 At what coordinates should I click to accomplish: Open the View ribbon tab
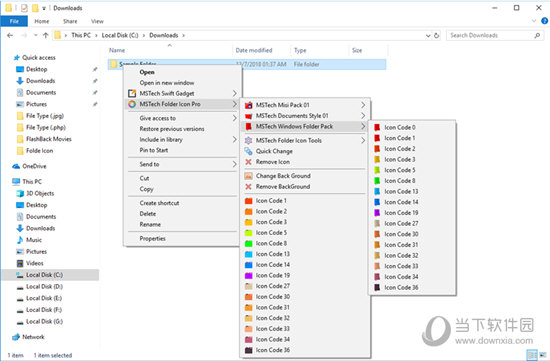[97, 21]
